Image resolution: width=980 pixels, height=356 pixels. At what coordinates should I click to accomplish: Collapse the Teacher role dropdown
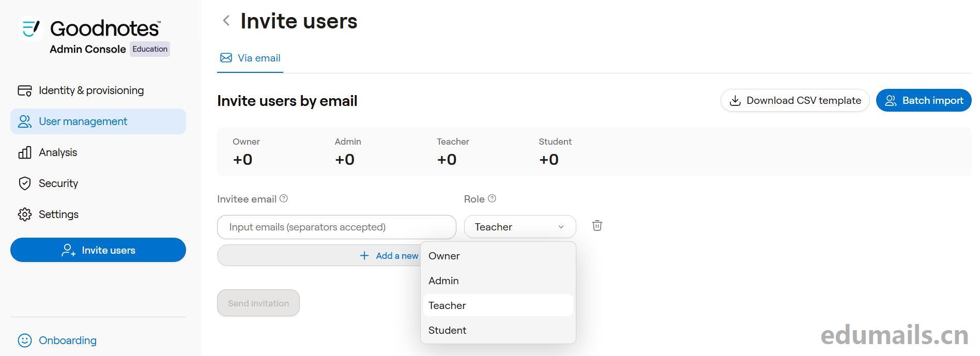(x=519, y=227)
